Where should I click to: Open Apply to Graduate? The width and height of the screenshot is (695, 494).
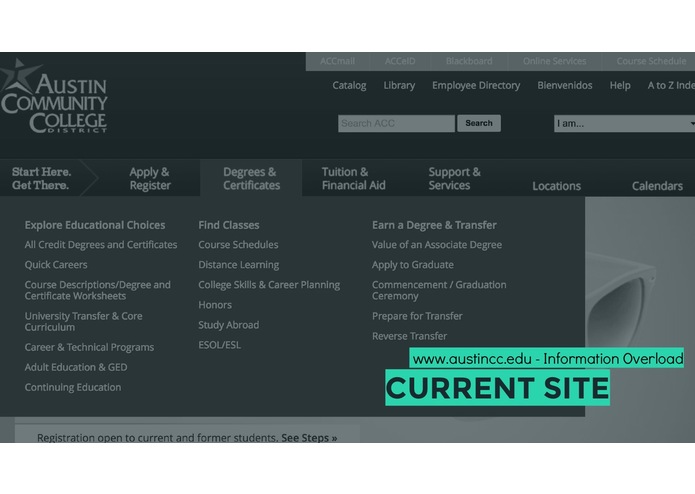click(413, 265)
